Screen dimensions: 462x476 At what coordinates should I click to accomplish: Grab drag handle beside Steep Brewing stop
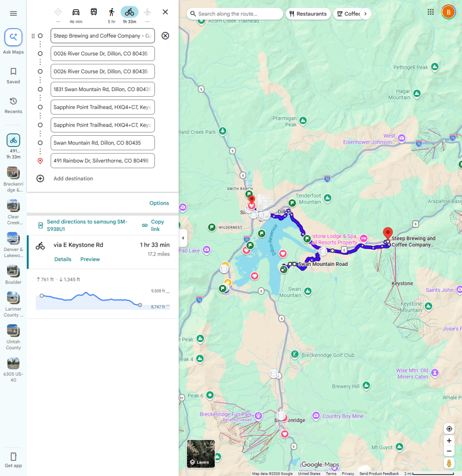(x=33, y=36)
